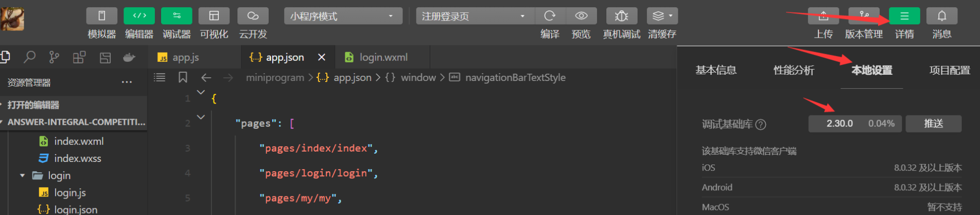Collapse the login folder in explorer
This screenshot has width=980, height=215.
coord(22,175)
